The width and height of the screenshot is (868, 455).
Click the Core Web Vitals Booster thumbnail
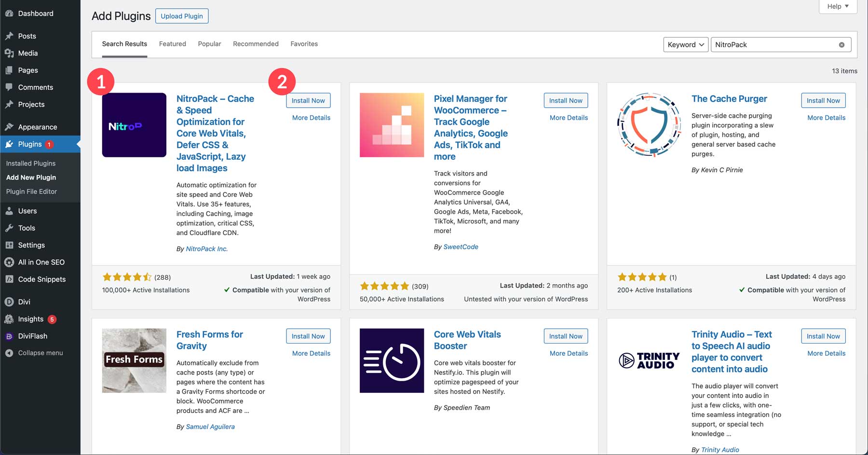(x=392, y=360)
